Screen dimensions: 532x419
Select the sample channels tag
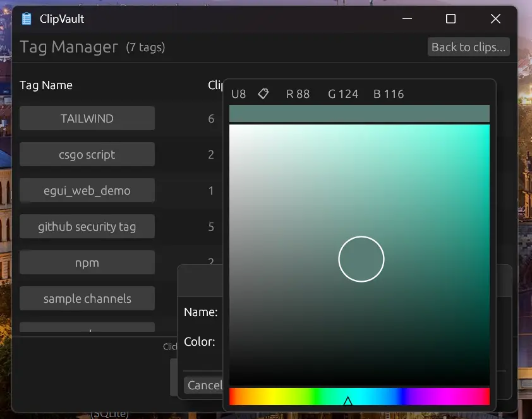(87, 298)
